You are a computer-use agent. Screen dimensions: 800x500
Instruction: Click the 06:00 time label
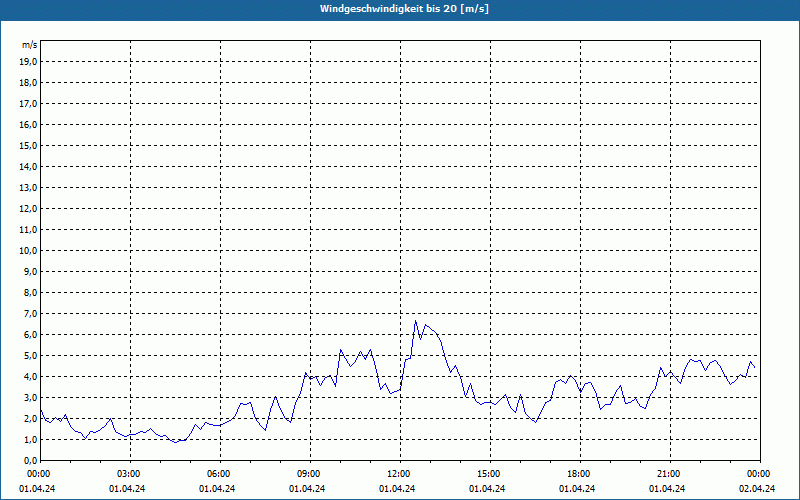[217, 474]
